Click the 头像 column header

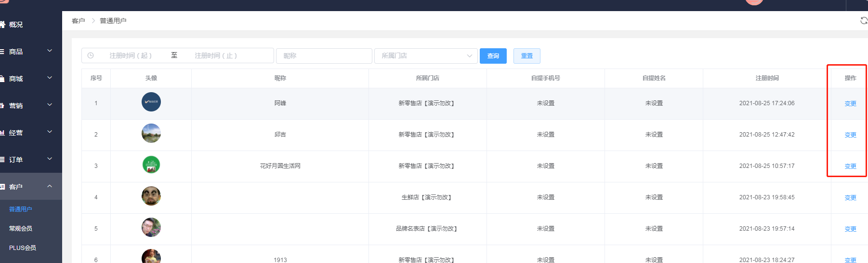(151, 78)
